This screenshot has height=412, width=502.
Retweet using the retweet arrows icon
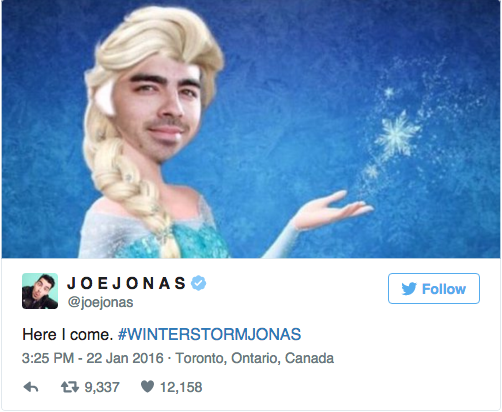coord(70,387)
